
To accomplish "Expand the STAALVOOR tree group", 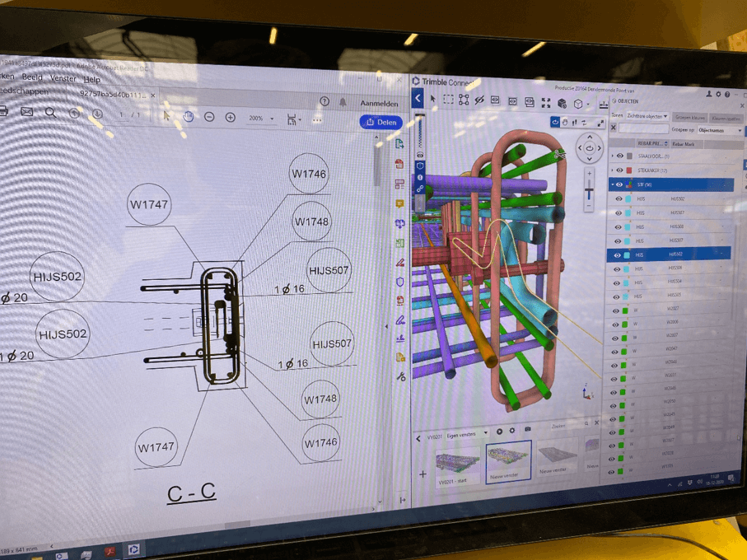I will [x=612, y=156].
